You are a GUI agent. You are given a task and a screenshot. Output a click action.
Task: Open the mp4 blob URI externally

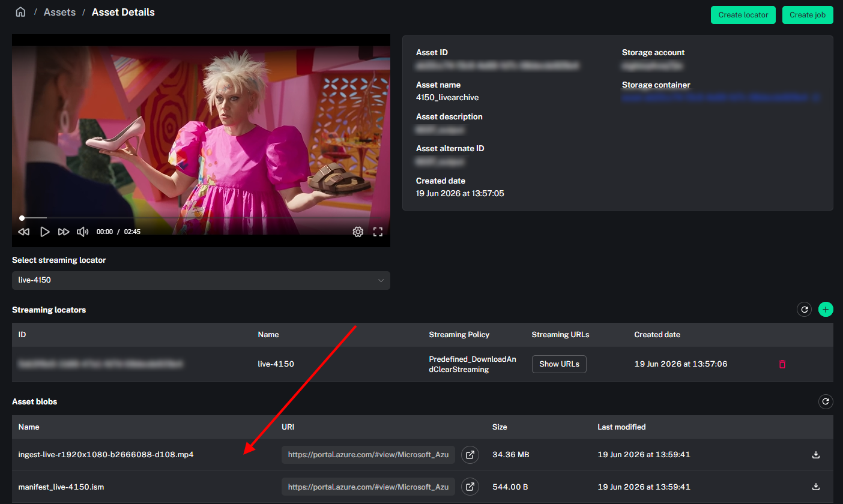(470, 455)
